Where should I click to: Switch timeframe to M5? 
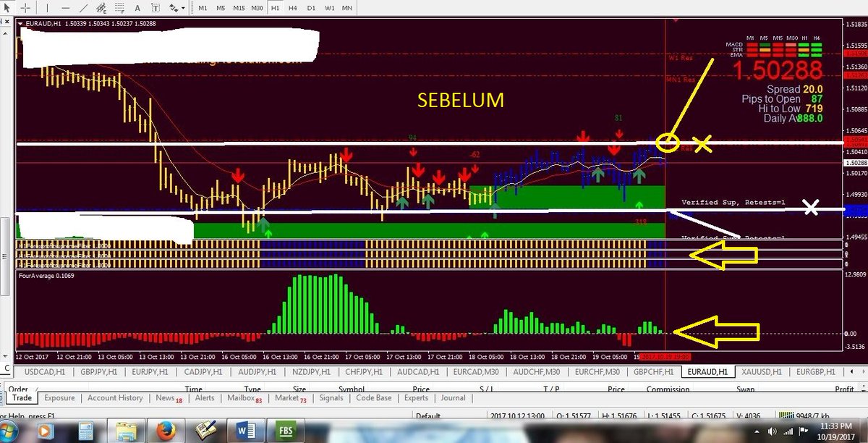coord(221,8)
